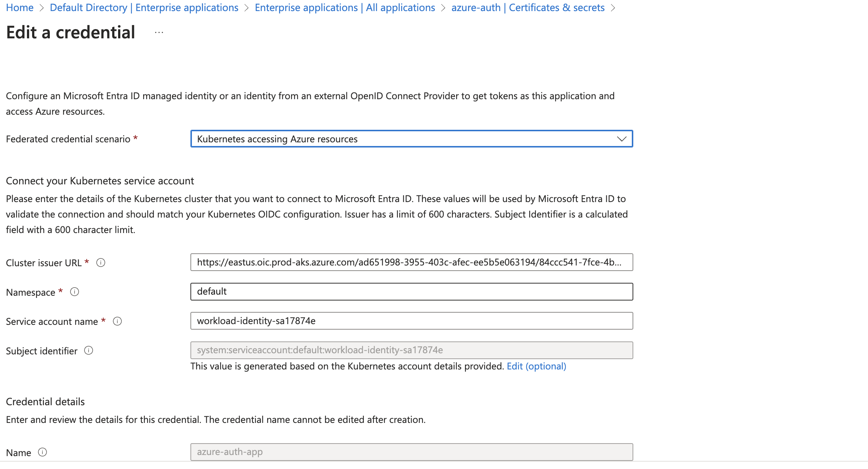
Task: Click the Name field containing azure-auth-app
Action: click(411, 452)
